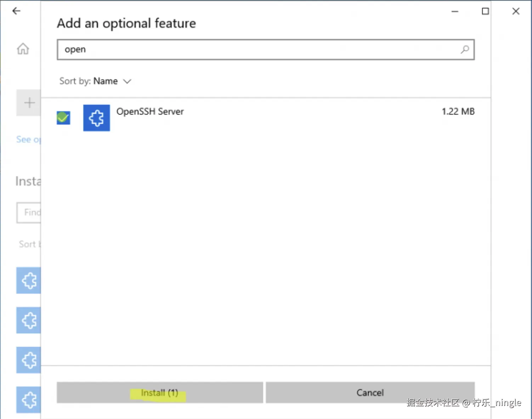Select the OpenSSH Server puzzle icon
Viewport: 532px width, 419px height.
(x=96, y=118)
